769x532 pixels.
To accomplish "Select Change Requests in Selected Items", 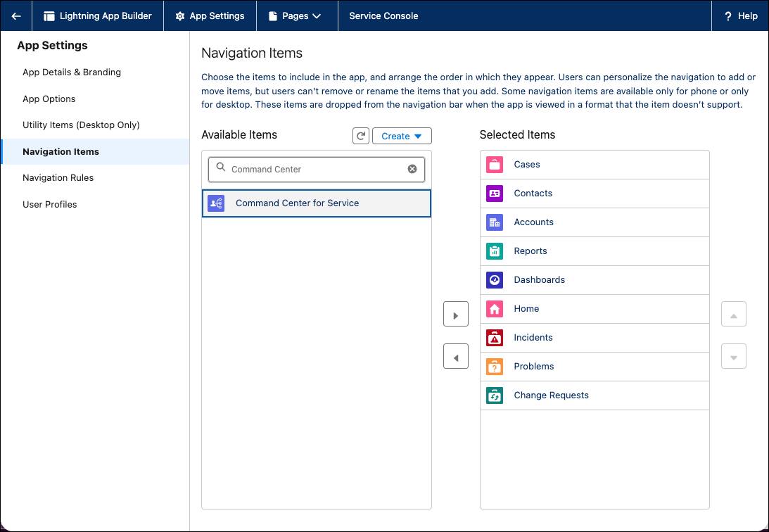I will 595,395.
